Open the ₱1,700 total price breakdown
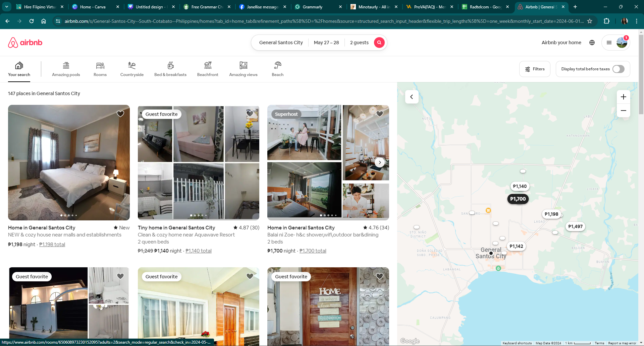Screen dimensions: 644x346 point(313,251)
